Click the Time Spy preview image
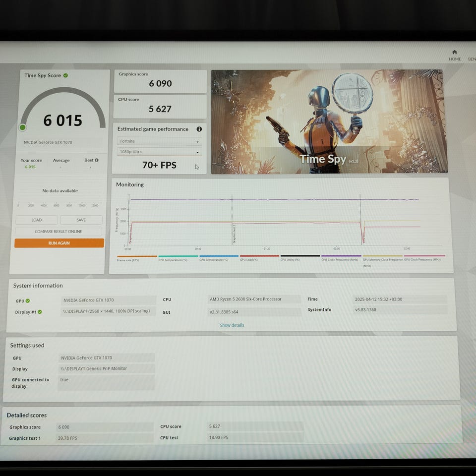The height and width of the screenshot is (476, 476). 329,121
